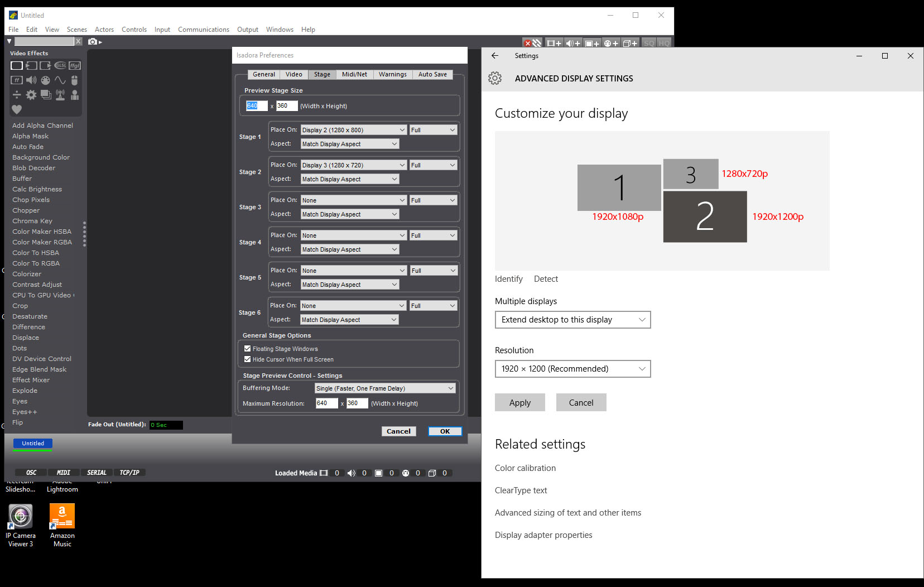
Task: Toggle the HQ quality button
Action: coord(663,43)
